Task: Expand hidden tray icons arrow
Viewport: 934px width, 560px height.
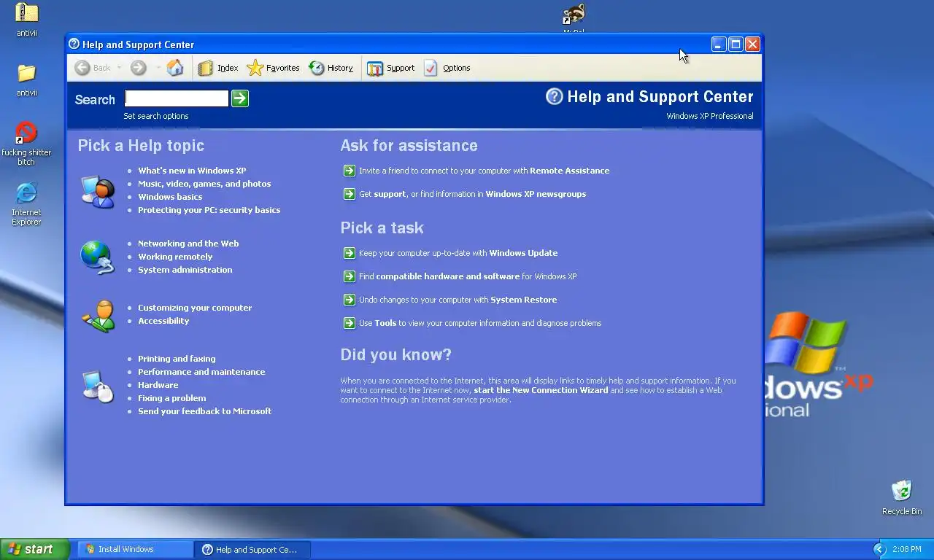Action: pyautogui.click(x=879, y=549)
